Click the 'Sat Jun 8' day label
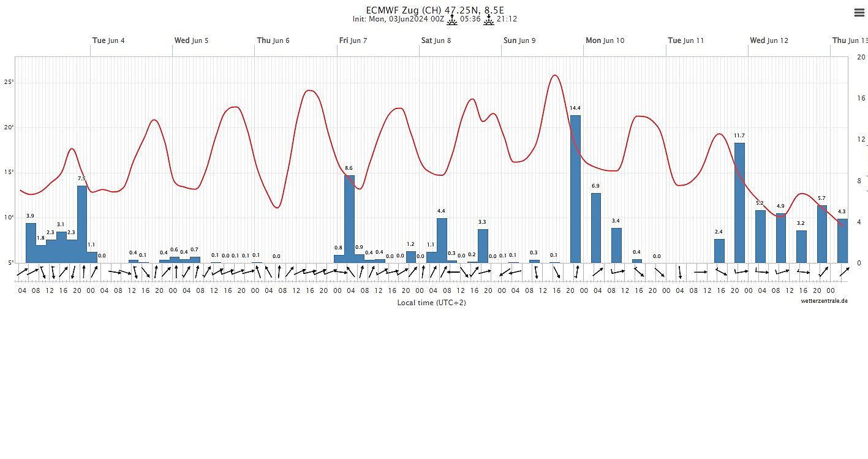Screen dimensions: 868x459 click(436, 40)
